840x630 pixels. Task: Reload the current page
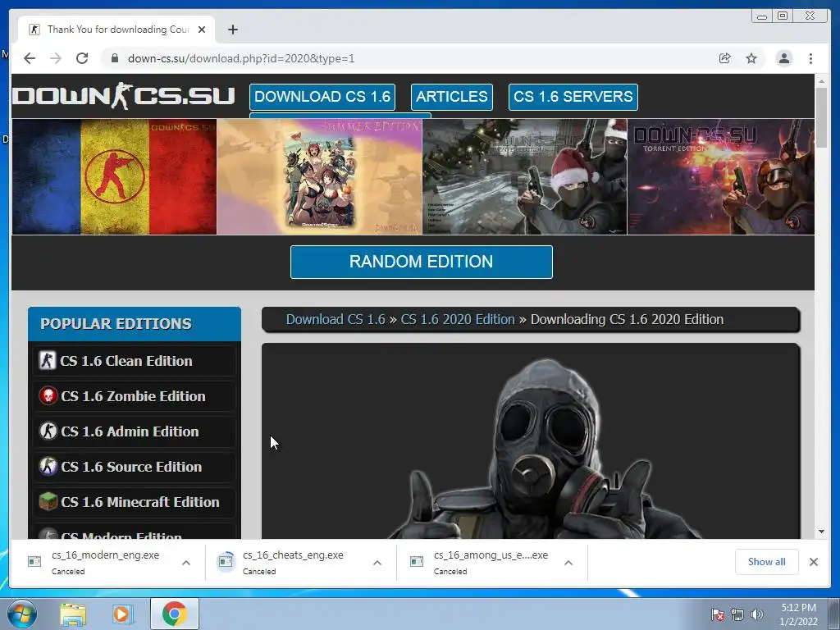pos(82,58)
